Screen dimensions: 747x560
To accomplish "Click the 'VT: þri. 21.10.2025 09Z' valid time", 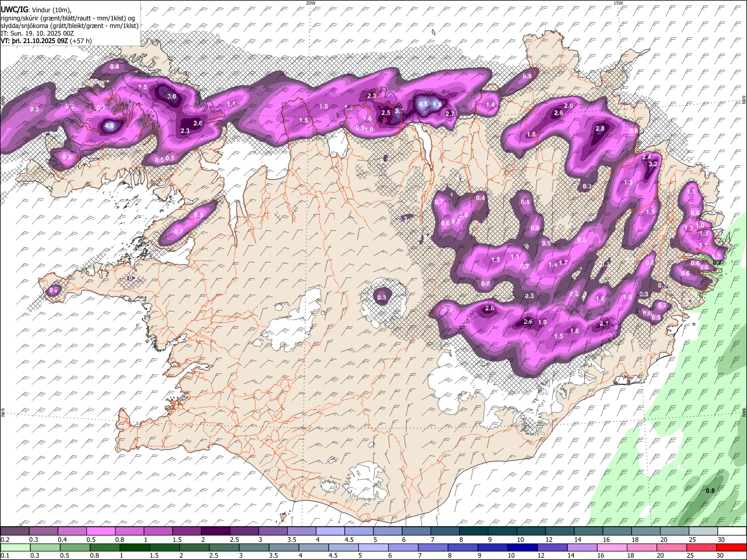I will click(x=34, y=41).
